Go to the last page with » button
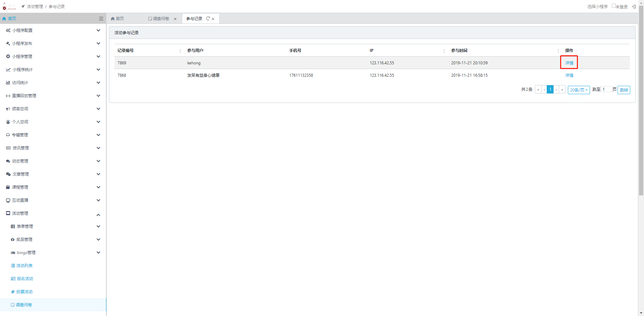The height and width of the screenshot is (316, 644). [x=562, y=89]
